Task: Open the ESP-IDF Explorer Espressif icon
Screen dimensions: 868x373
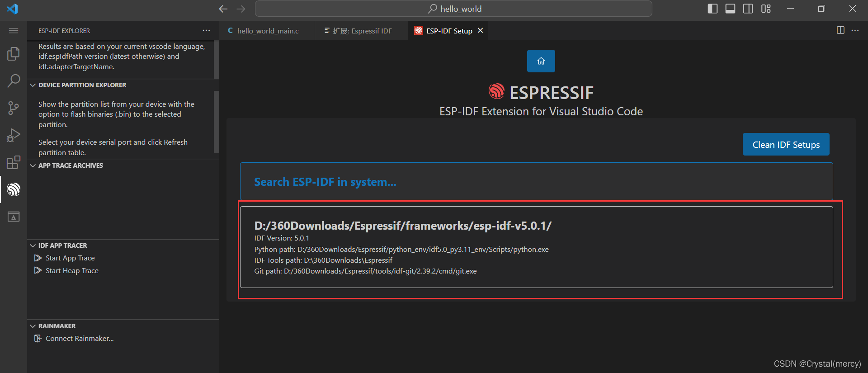Action: pos(14,189)
